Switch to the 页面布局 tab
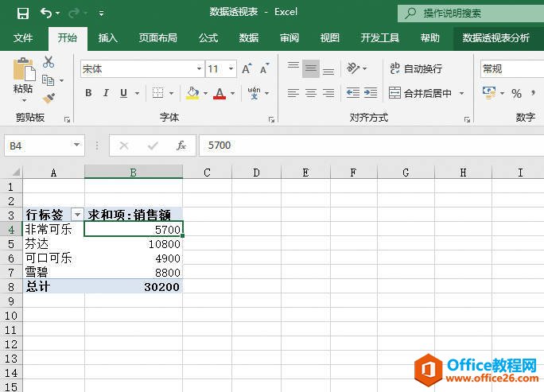Viewport: 544px width, 392px height. click(157, 37)
